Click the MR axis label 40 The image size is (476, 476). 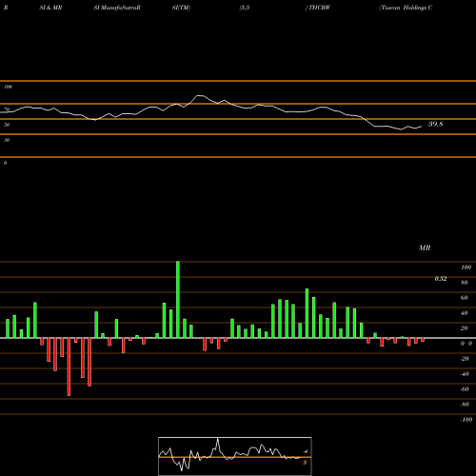coord(465,313)
